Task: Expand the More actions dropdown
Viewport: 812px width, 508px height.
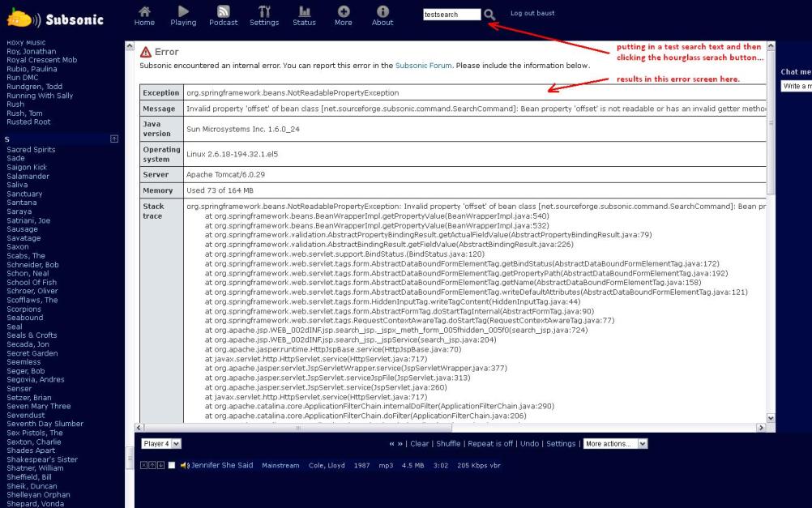Action: point(616,444)
